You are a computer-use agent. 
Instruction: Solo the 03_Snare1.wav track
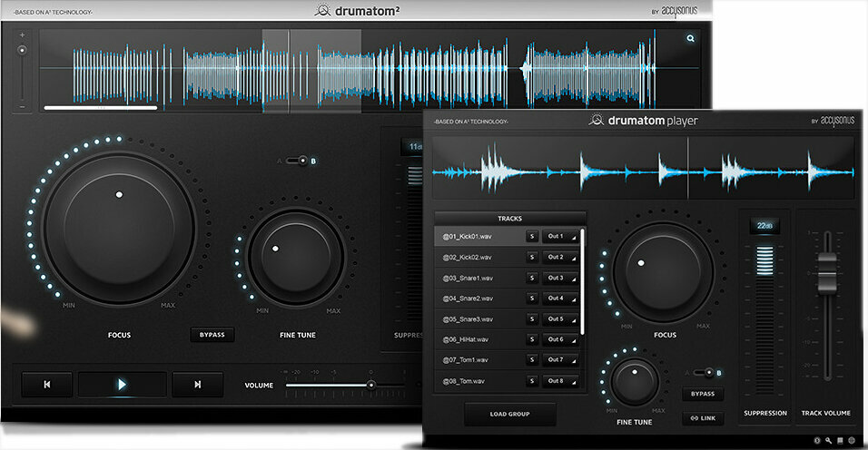[x=532, y=278]
